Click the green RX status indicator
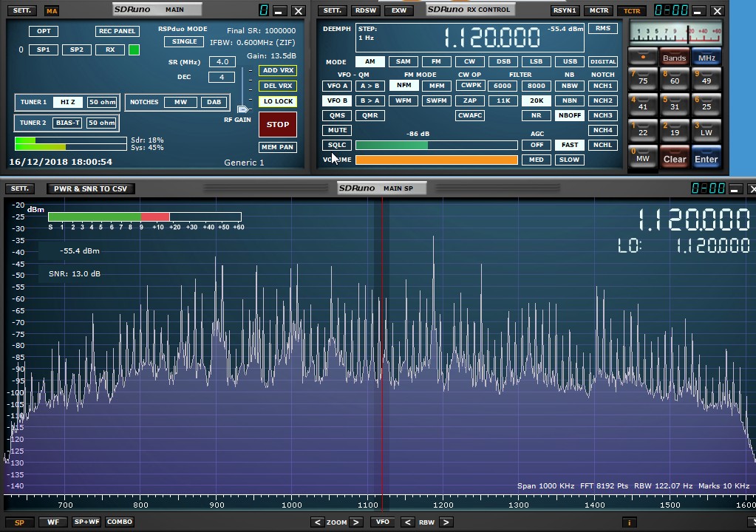756x532 pixels. tap(134, 50)
